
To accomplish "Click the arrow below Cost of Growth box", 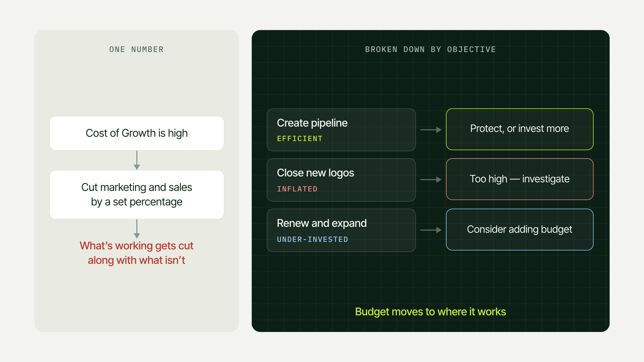I will coord(137,160).
